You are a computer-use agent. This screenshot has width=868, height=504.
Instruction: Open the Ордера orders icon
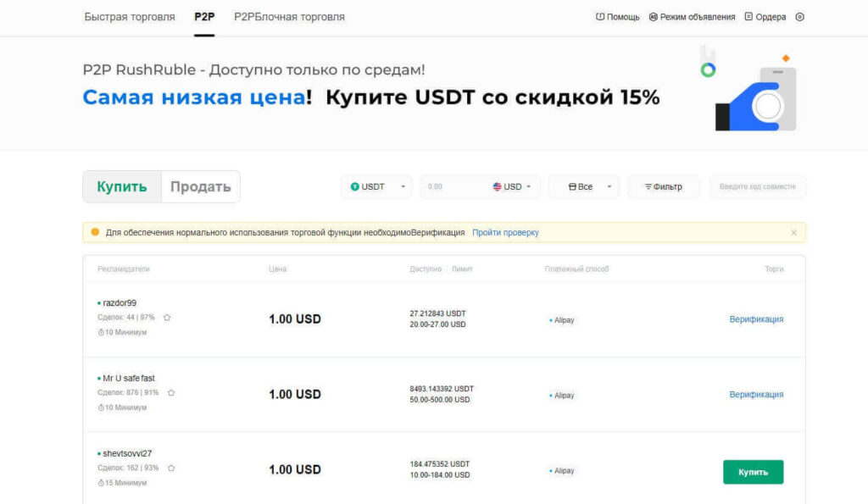(x=749, y=16)
